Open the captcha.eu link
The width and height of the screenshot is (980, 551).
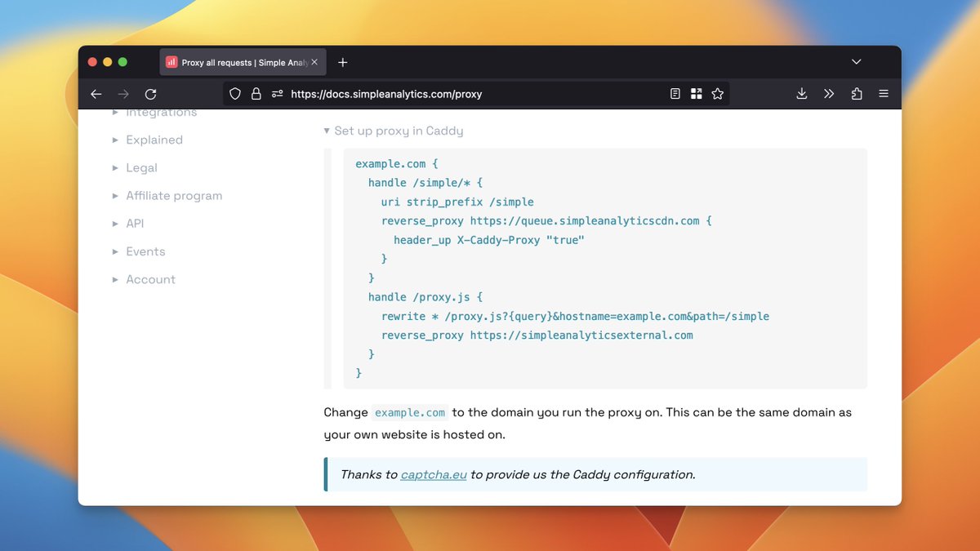(434, 474)
